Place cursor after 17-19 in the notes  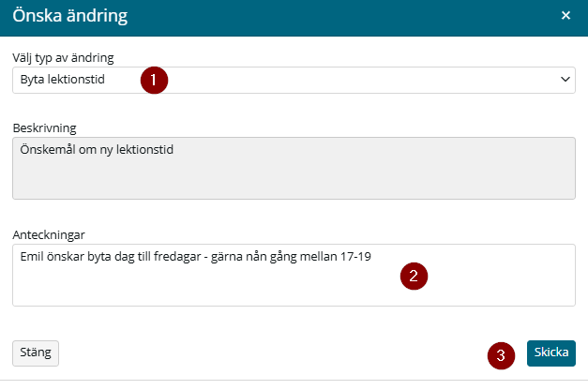coord(371,257)
